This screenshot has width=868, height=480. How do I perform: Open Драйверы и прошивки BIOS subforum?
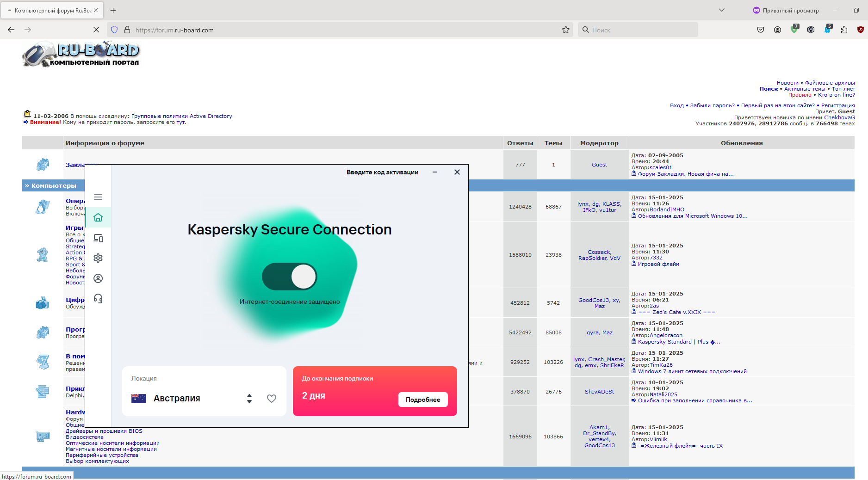coord(104,431)
